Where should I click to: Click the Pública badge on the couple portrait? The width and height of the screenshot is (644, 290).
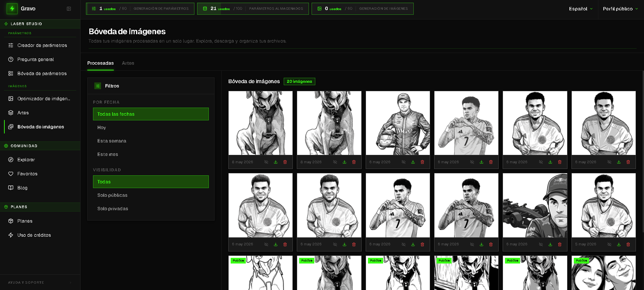coord(581,260)
